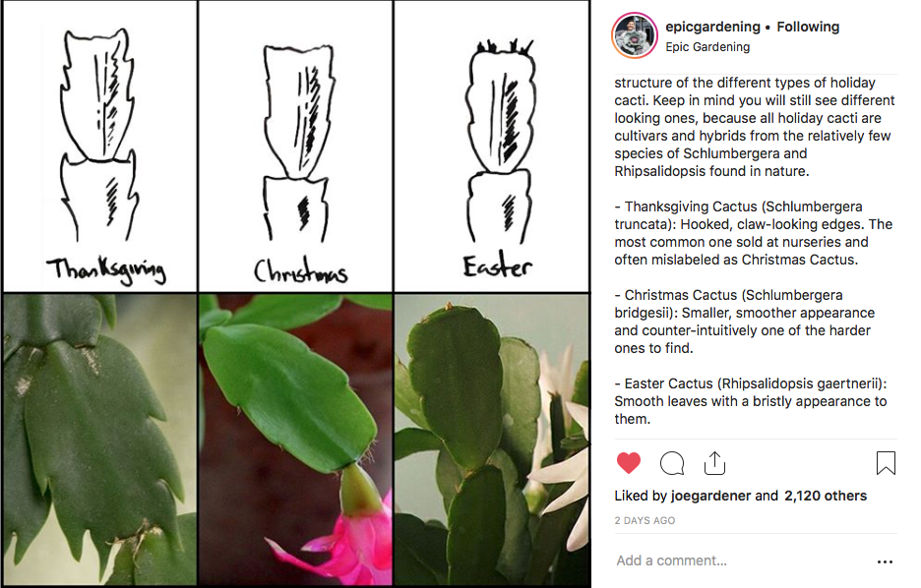Click the Thanksgiving Cactus caption paragraph
Viewport: 921px width, 588px height.
[753, 233]
